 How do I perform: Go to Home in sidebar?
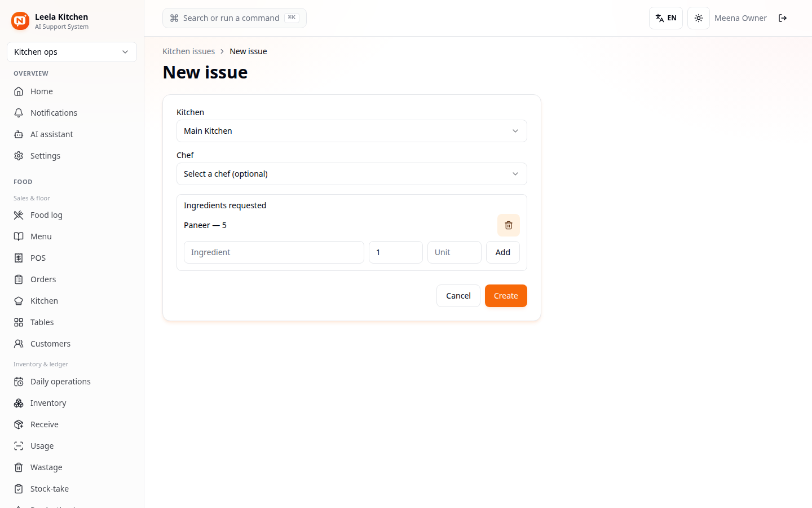72,91
